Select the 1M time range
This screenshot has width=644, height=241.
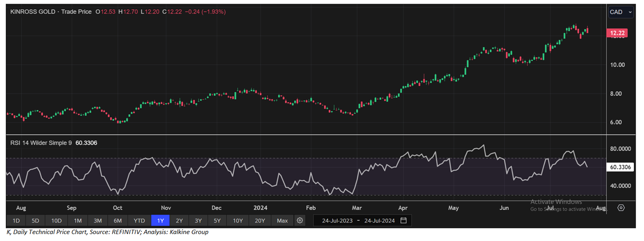point(78,221)
